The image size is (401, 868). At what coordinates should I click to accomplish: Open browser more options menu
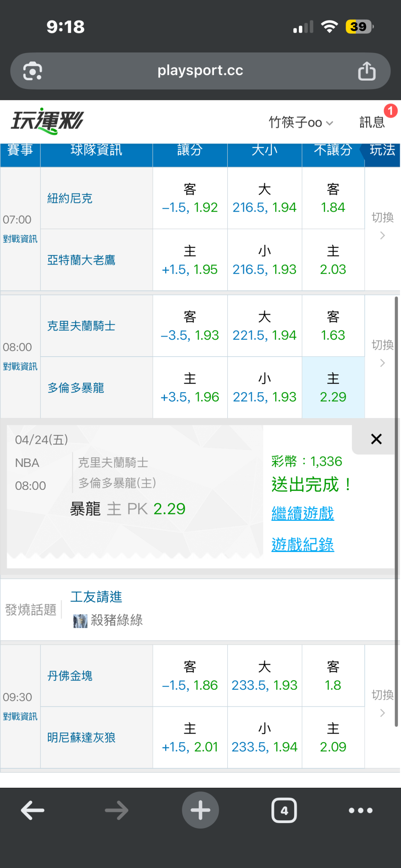click(361, 810)
